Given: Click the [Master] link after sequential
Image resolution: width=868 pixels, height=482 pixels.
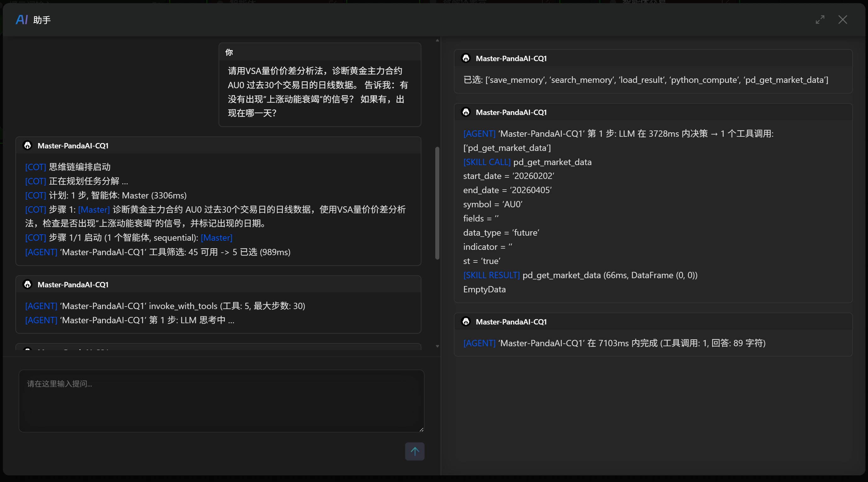Looking at the screenshot, I should click(x=216, y=238).
